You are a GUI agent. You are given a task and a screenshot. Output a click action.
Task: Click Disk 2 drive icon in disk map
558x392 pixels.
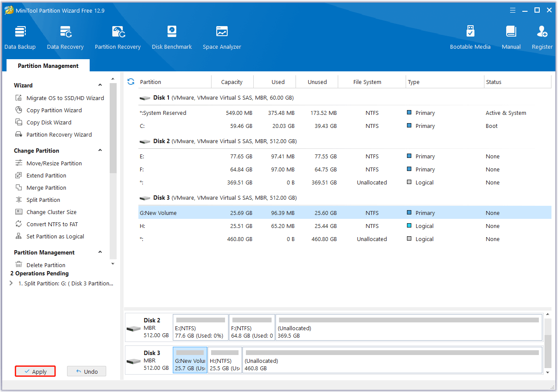(134, 328)
